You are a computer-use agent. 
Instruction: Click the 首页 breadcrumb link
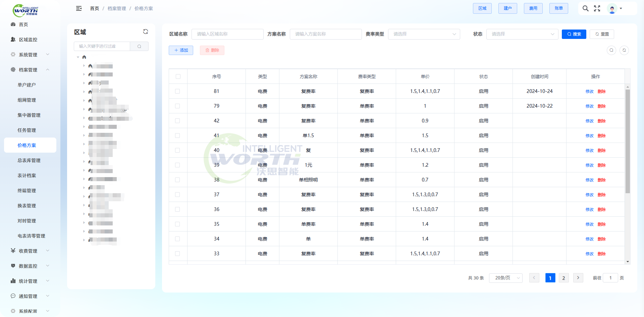pyautogui.click(x=95, y=8)
